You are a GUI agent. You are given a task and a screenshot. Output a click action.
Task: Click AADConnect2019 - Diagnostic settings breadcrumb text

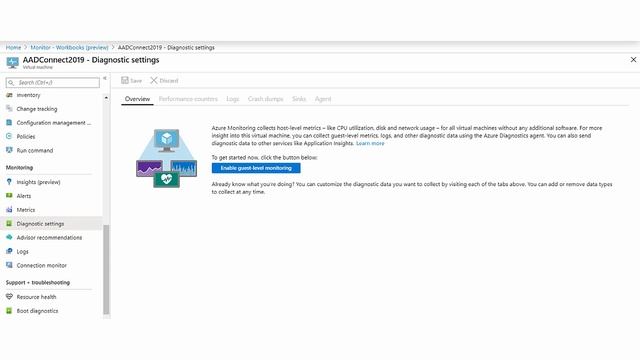pos(166,47)
